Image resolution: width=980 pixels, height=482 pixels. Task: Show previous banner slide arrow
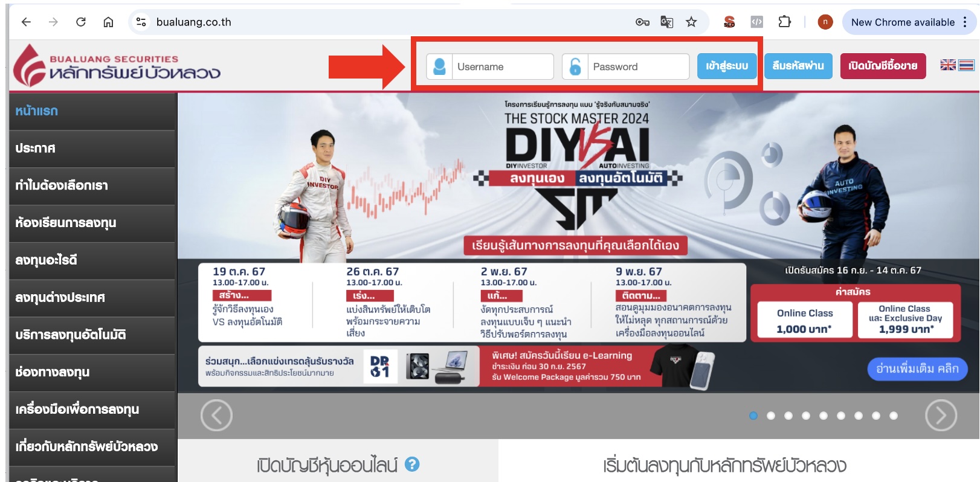coord(216,415)
